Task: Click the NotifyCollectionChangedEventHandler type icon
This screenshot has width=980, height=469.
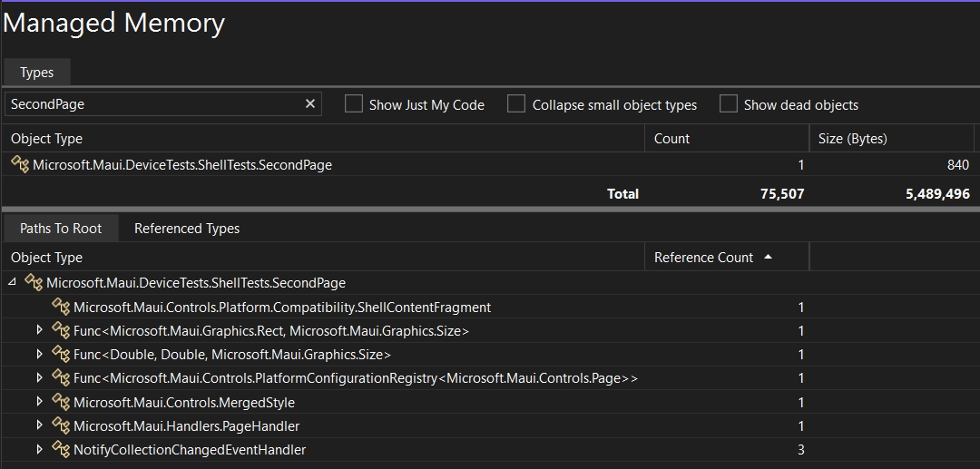Action: (61, 449)
